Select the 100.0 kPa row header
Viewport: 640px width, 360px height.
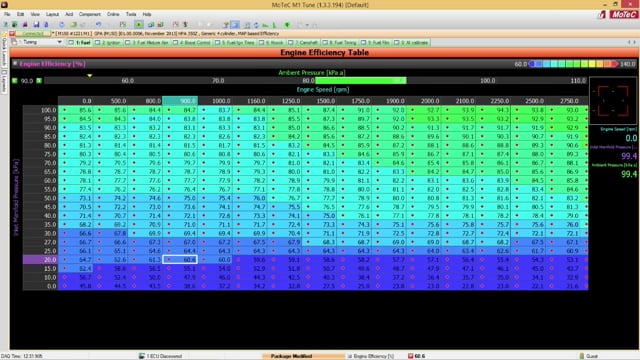tap(40, 110)
